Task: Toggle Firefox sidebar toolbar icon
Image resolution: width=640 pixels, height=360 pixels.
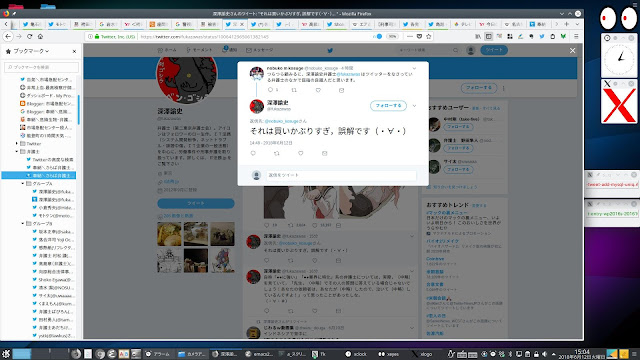Action: tap(489, 36)
